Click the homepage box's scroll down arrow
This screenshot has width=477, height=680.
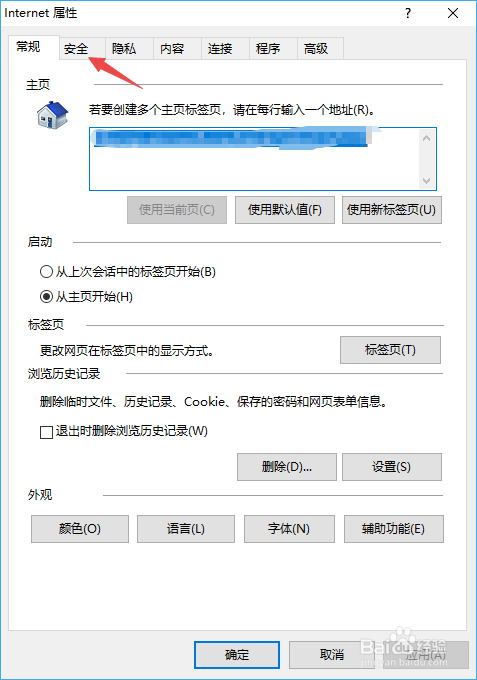[426, 180]
